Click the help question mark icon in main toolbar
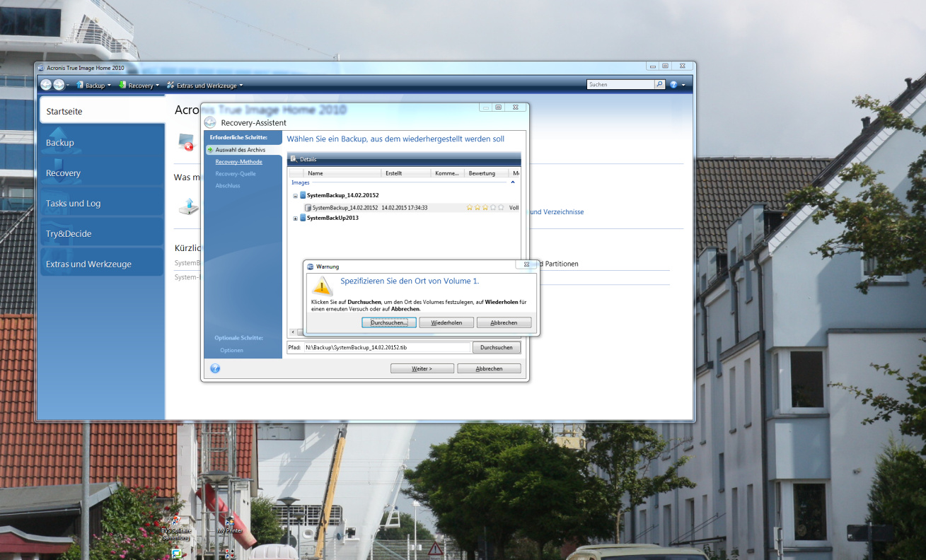The height and width of the screenshot is (560, 926). (673, 84)
